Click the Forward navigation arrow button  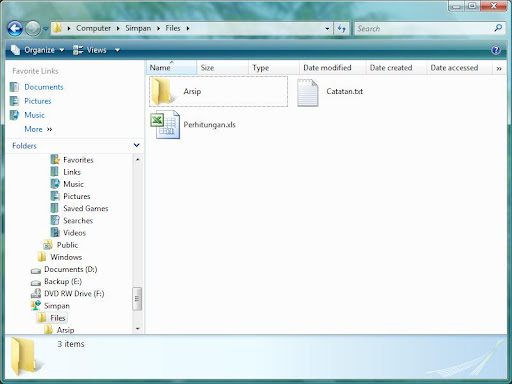coord(33,28)
